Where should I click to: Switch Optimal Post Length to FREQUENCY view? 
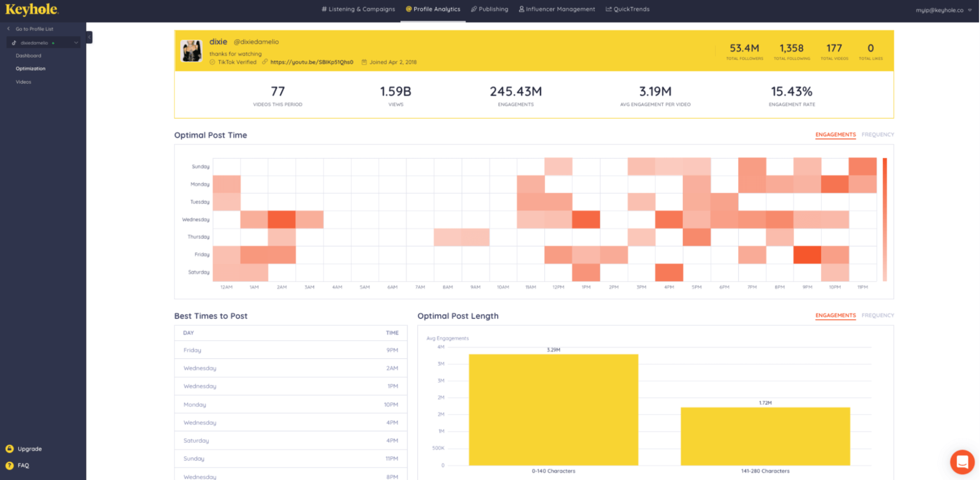[877, 315]
